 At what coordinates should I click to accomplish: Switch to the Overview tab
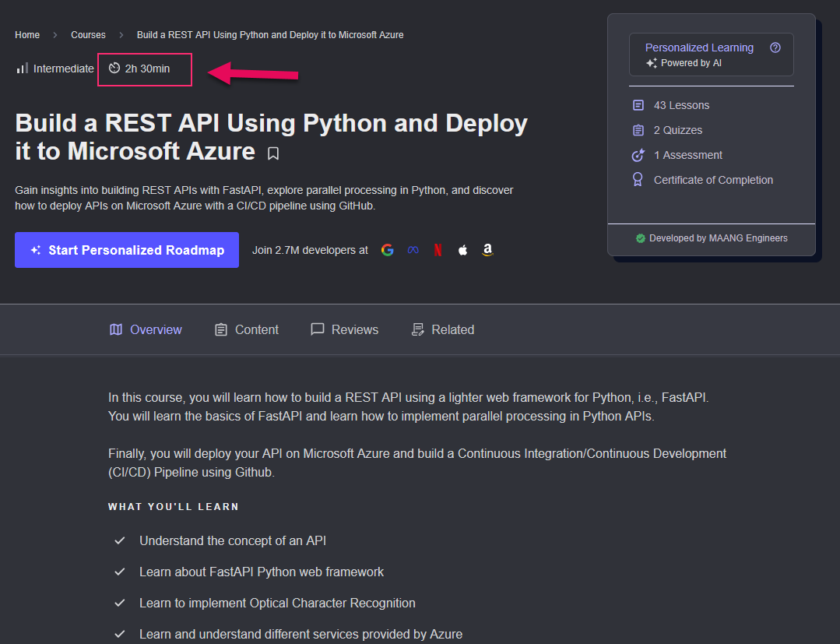pos(146,329)
